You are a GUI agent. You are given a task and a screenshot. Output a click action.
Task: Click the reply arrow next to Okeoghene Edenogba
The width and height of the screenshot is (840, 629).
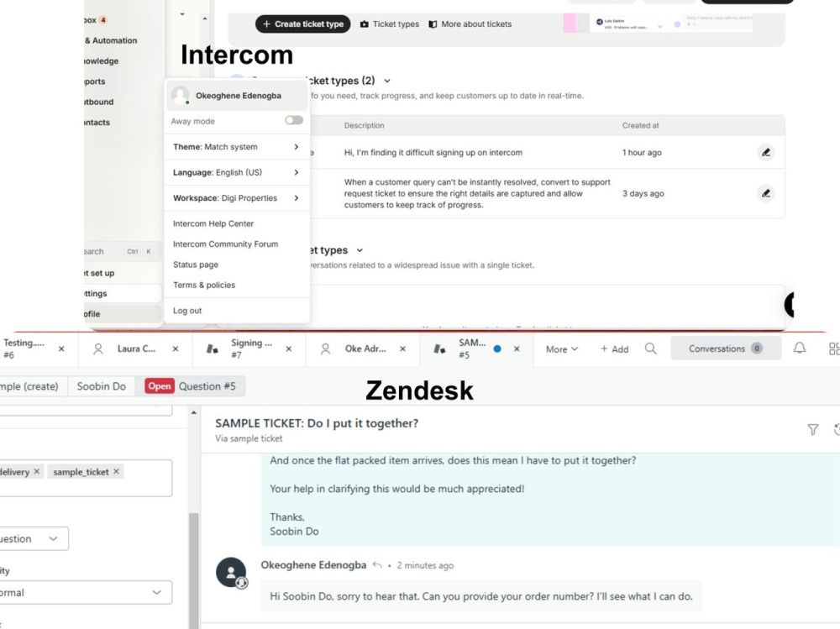(377, 565)
